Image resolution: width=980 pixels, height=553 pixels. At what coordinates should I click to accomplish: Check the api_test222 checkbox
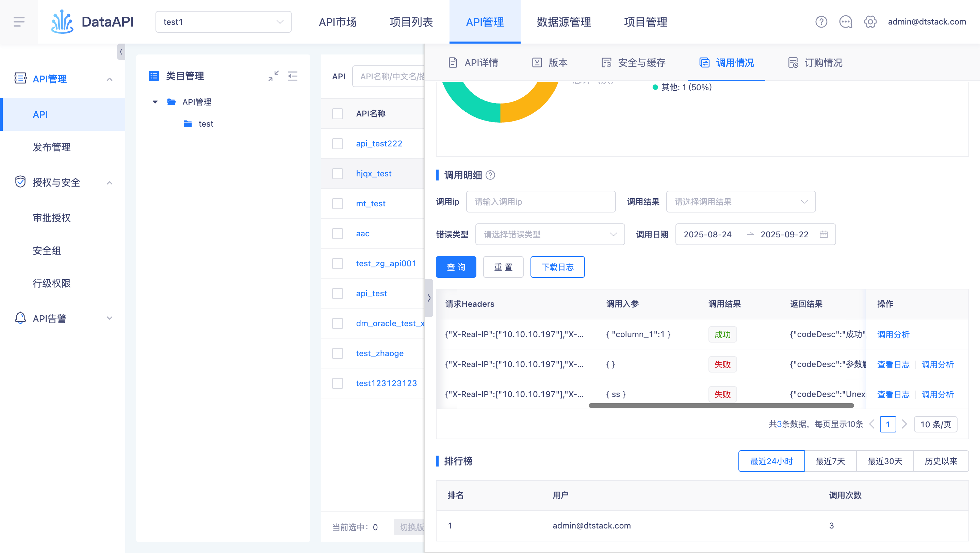[338, 143]
